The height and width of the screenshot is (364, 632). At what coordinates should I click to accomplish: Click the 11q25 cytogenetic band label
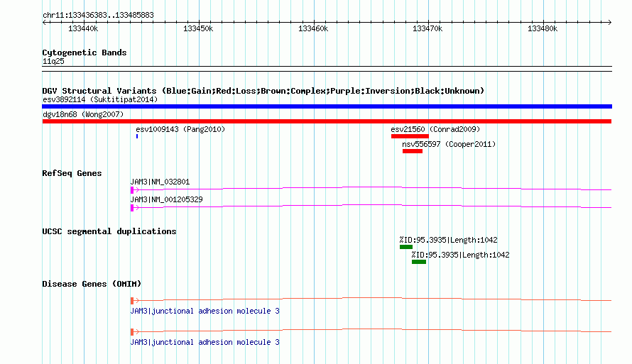pos(53,62)
